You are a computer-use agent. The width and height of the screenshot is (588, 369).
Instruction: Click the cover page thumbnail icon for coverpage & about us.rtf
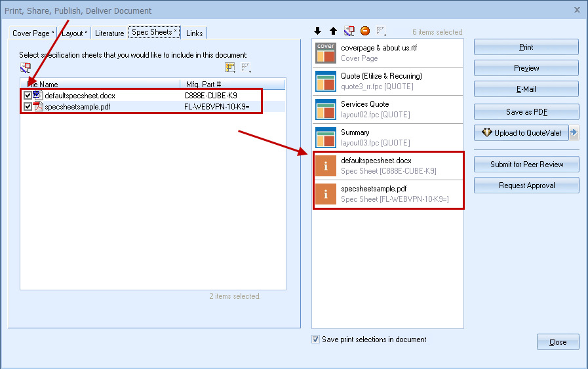[x=326, y=53]
